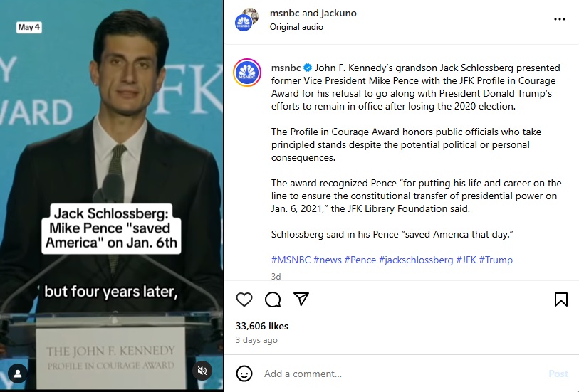This screenshot has width=579, height=392.
Task: Open msnbc avatar beside caption
Action: coord(247,73)
